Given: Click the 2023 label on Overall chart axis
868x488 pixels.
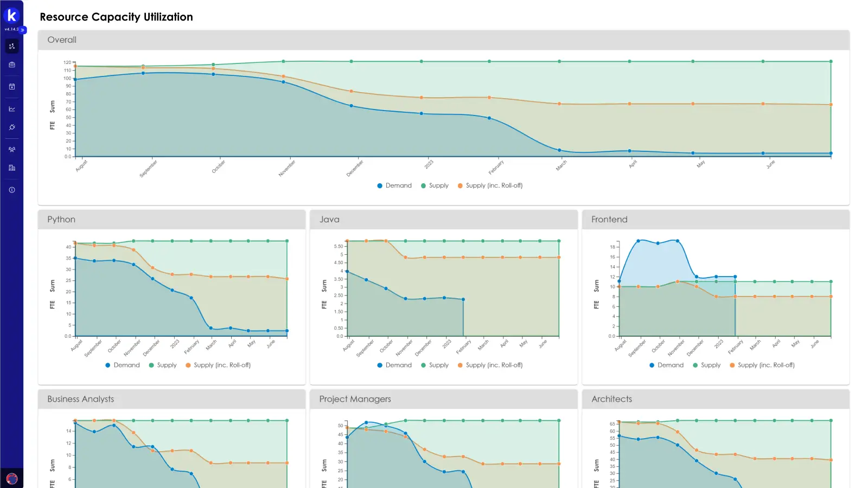Looking at the screenshot, I should click(429, 164).
